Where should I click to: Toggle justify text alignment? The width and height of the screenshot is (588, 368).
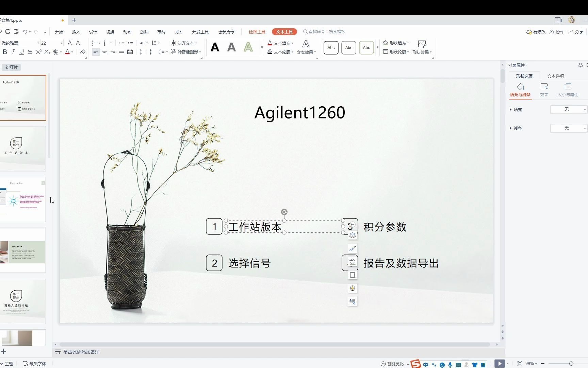tap(121, 52)
